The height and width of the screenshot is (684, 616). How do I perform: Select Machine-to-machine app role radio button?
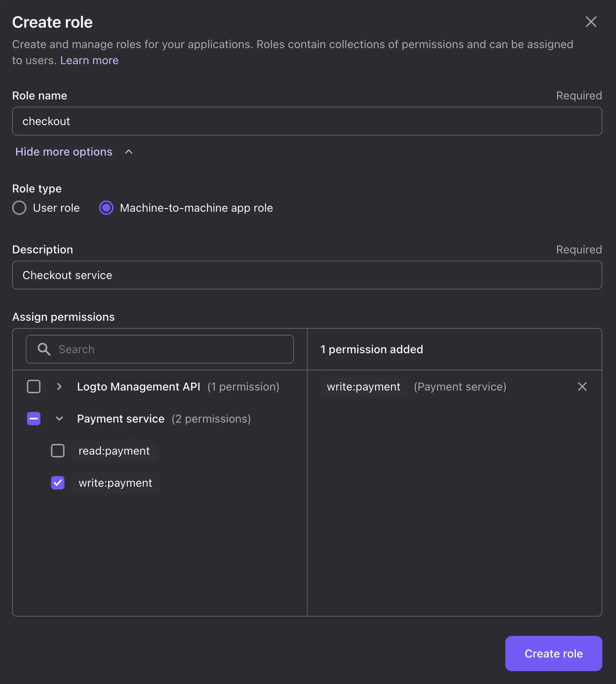click(x=106, y=208)
